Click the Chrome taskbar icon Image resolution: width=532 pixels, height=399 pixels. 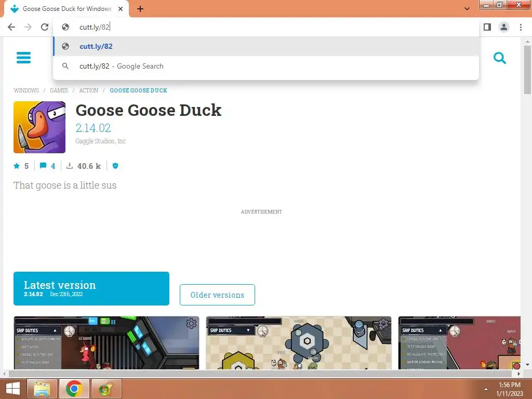click(74, 389)
